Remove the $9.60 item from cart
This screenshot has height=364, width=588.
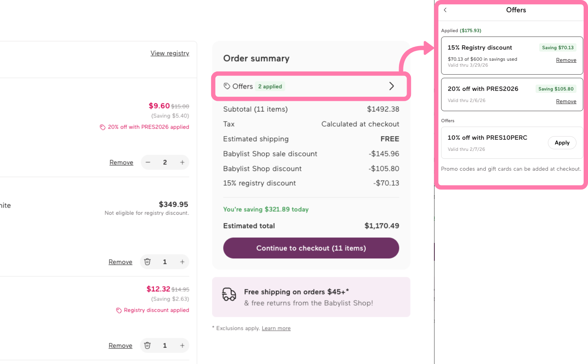pyautogui.click(x=121, y=162)
